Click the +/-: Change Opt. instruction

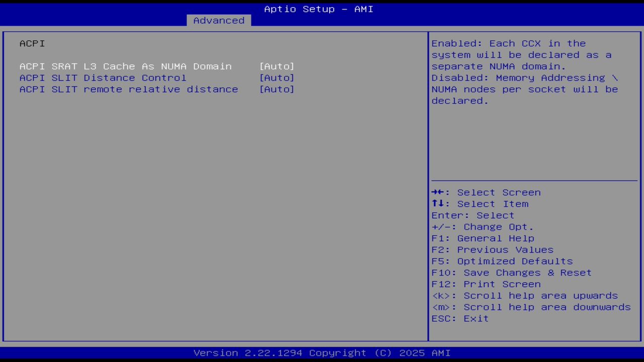481,226
